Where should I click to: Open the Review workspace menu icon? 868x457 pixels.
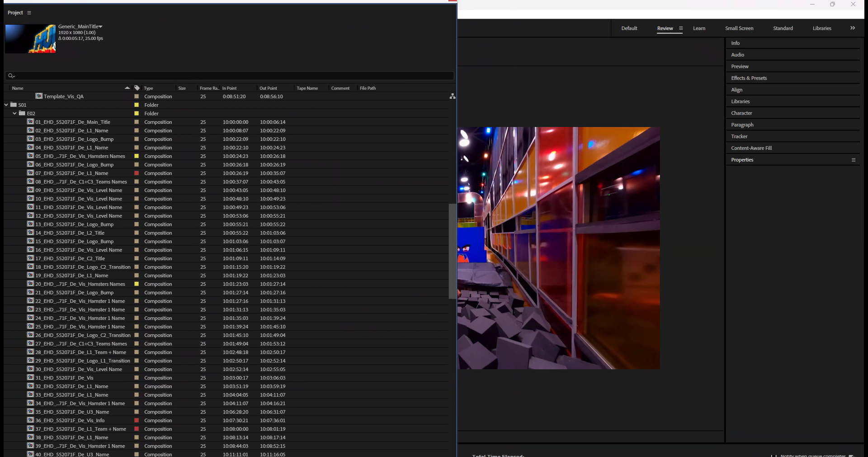[x=681, y=28]
